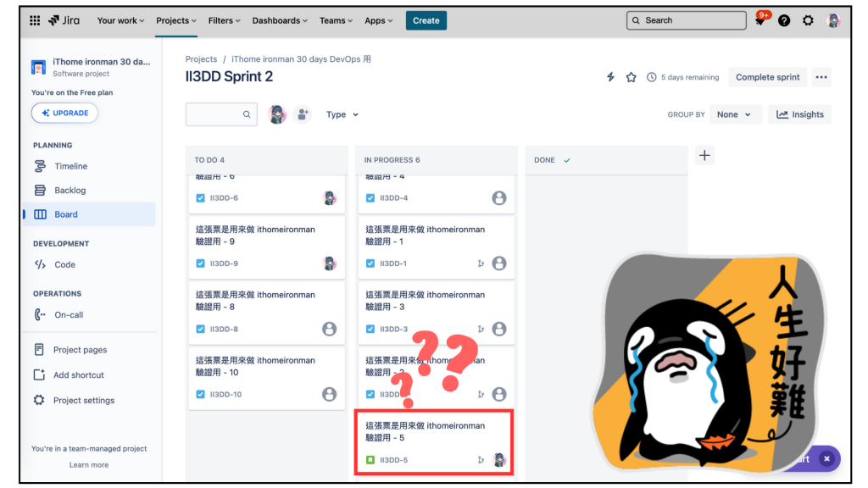Click assignee avatar on II3DD-5 card
This screenshot has width=868, height=488.
pos(499,460)
